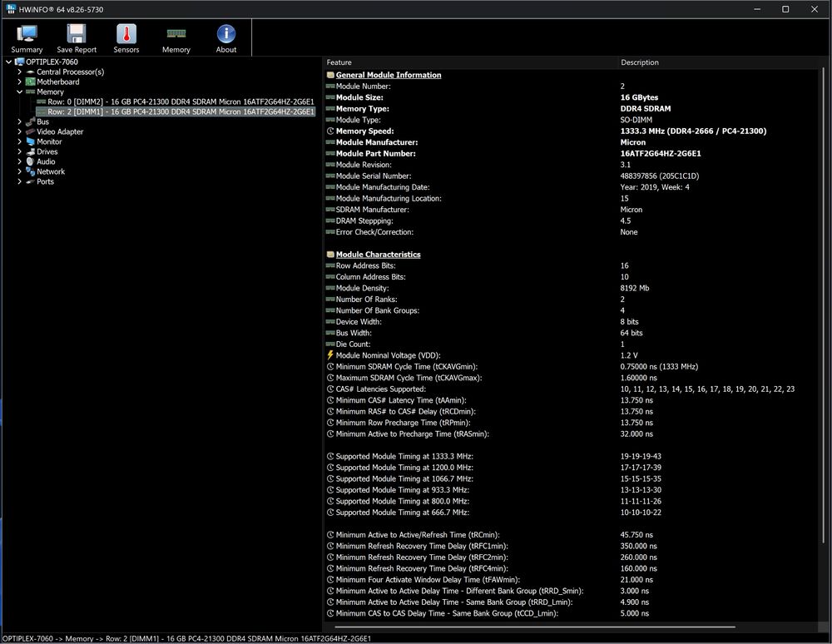Screen dimensions: 832x644
Task: Click the Module Characteristics folder icon
Action: [x=330, y=255]
